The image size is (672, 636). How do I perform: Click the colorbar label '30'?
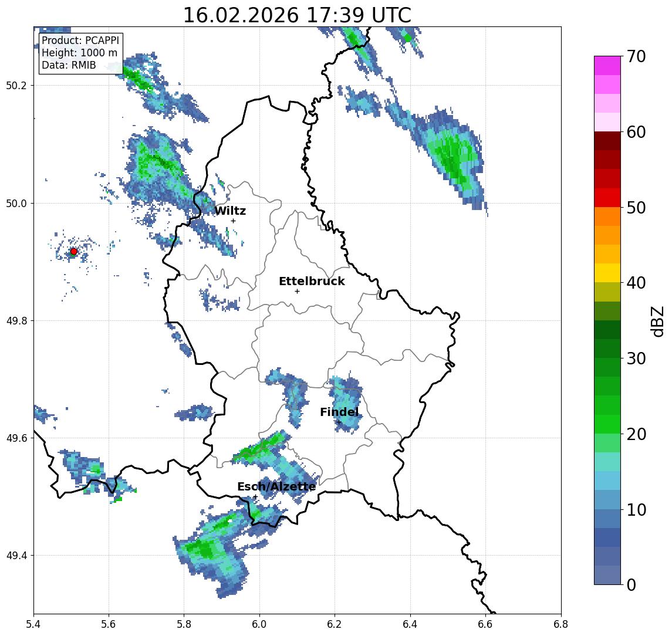click(636, 358)
